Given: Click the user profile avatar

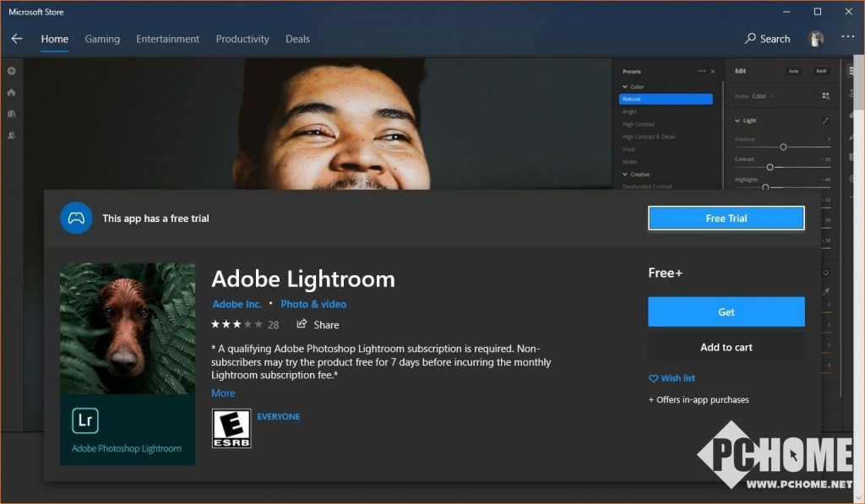Looking at the screenshot, I should [815, 39].
